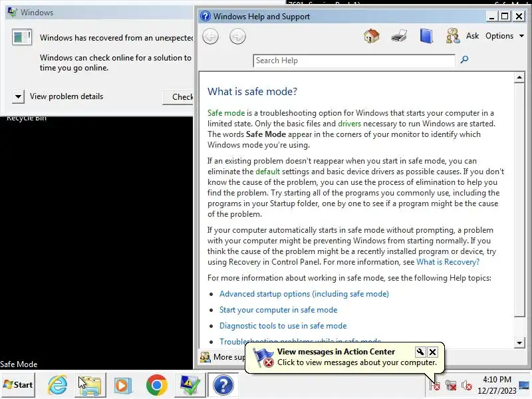Viewport: 532px width, 399px height.
Task: Click Action Center flag tray icon
Action: click(x=435, y=385)
